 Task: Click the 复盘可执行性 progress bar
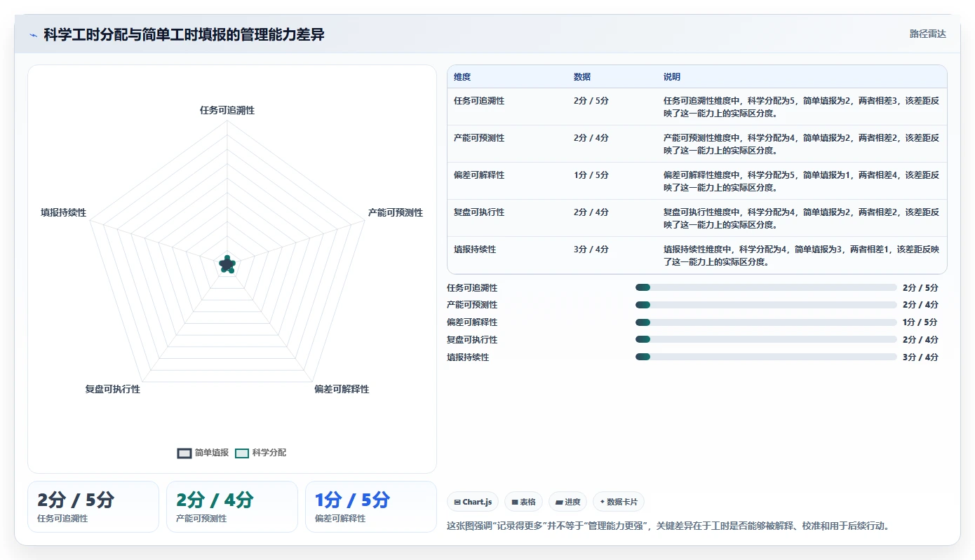[766, 340]
